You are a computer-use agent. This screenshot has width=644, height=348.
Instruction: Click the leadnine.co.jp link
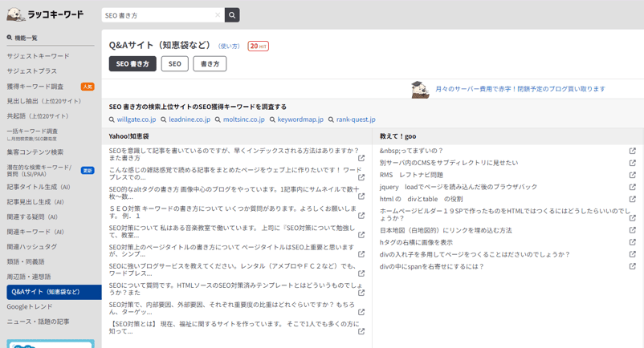click(190, 119)
